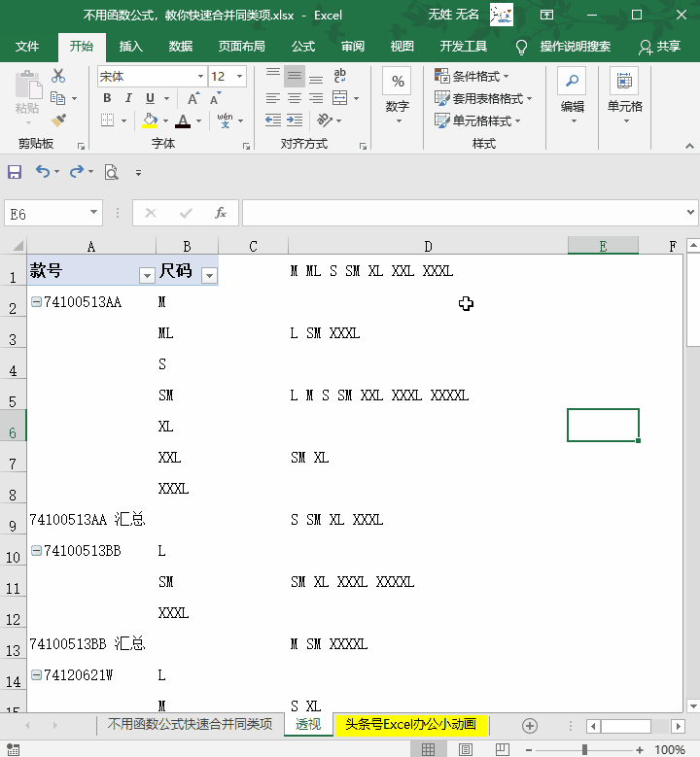Collapse the ribbon with the chevron
This screenshot has width=700, height=757.
click(689, 146)
